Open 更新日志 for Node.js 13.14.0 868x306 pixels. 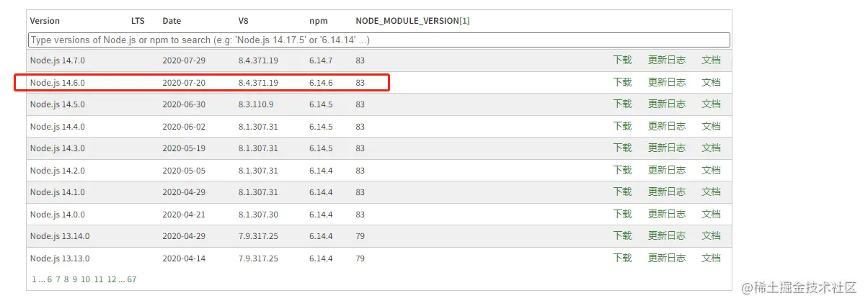(x=667, y=236)
